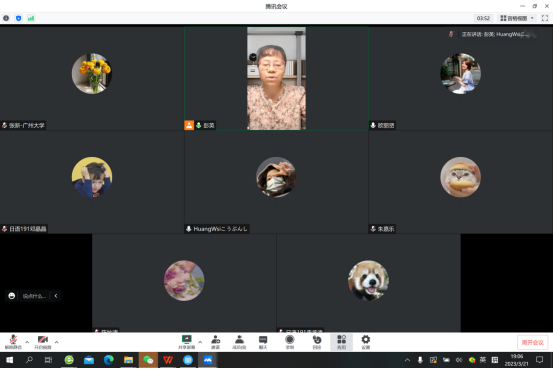The width and height of the screenshot is (553, 369).
Task: Check network signal status bars icon
Action: click(31, 18)
